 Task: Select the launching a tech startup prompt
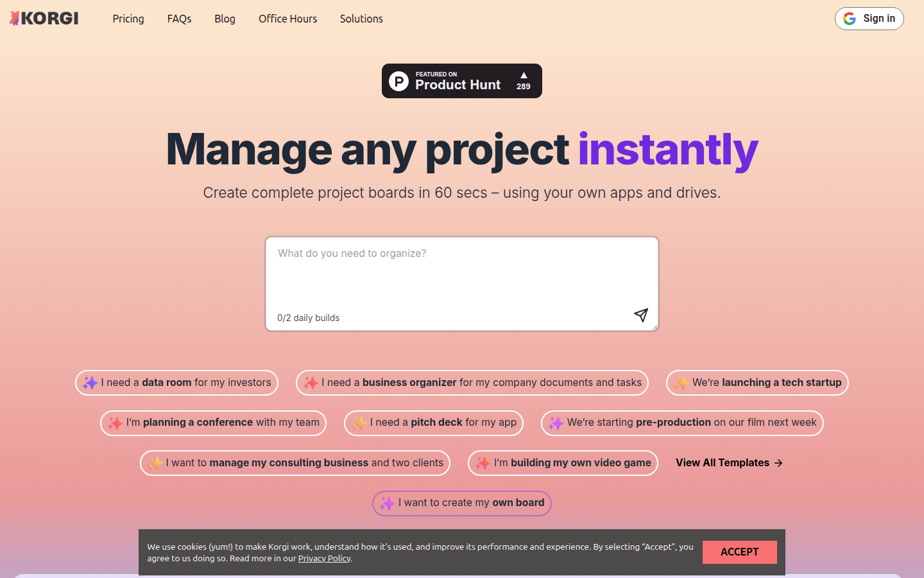click(757, 383)
